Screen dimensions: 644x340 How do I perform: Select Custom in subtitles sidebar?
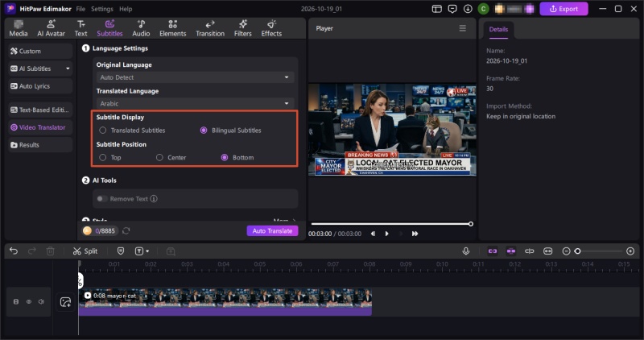(40, 51)
